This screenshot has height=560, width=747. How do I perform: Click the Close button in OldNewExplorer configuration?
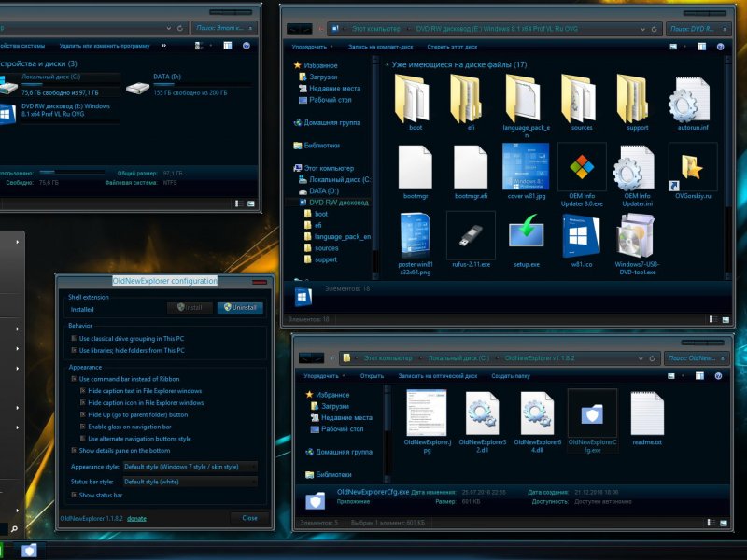[249, 518]
